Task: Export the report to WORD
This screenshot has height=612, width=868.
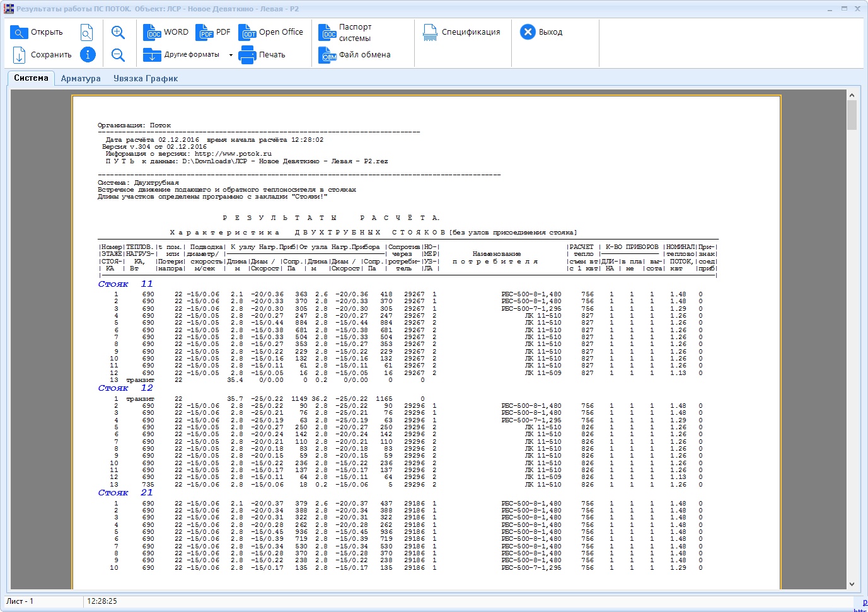Action: point(166,32)
